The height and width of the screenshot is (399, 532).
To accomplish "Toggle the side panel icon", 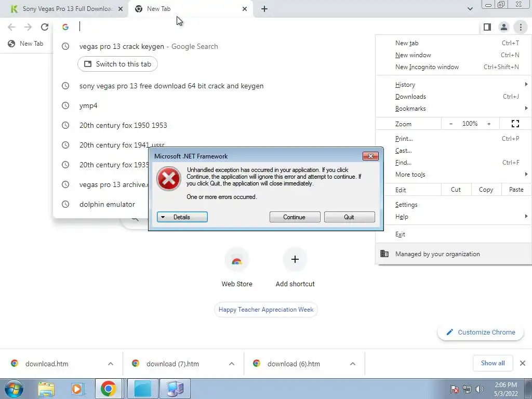I will pyautogui.click(x=487, y=27).
